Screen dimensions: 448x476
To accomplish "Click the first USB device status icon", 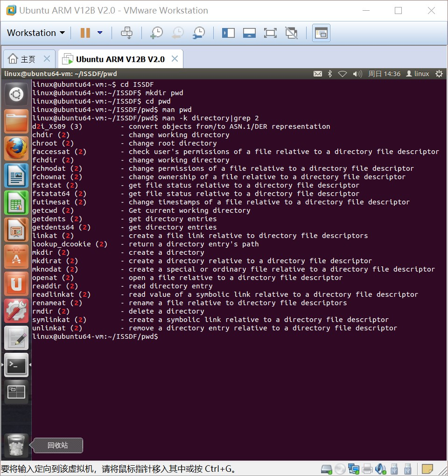I will pyautogui.click(x=394, y=469).
